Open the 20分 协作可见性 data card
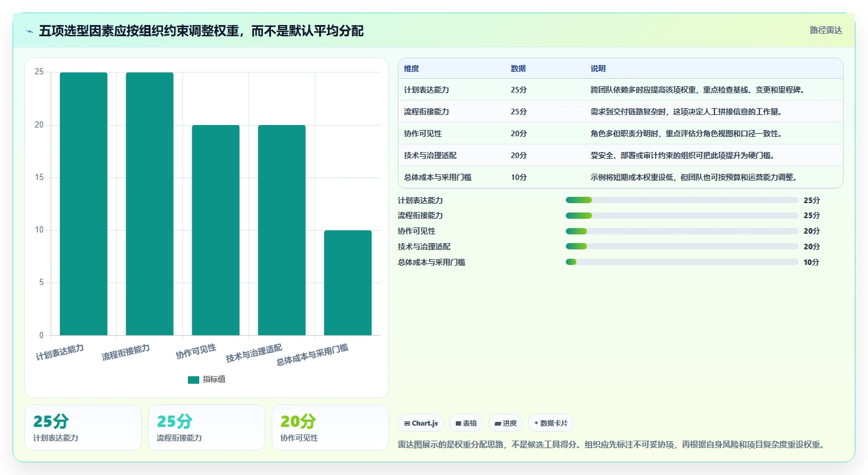The image size is (868, 475). coord(330,427)
